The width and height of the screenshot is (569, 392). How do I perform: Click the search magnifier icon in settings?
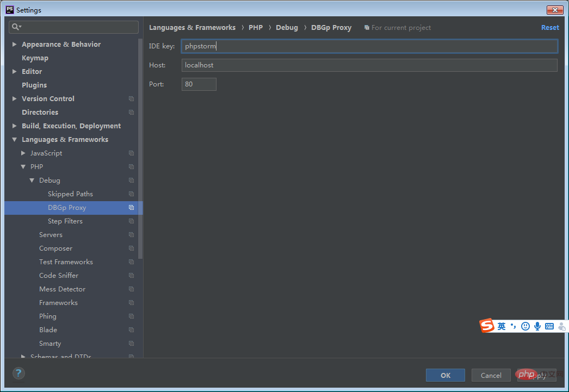[x=16, y=27]
